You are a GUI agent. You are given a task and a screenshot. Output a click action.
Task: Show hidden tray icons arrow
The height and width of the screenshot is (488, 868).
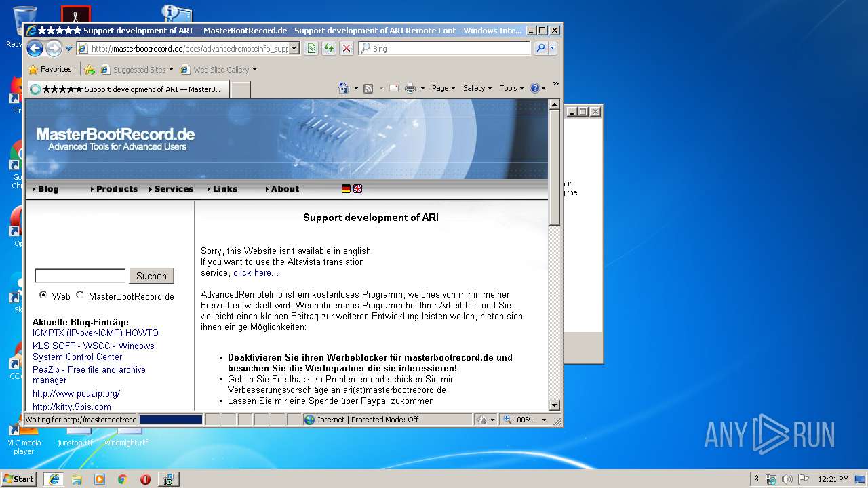(757, 479)
